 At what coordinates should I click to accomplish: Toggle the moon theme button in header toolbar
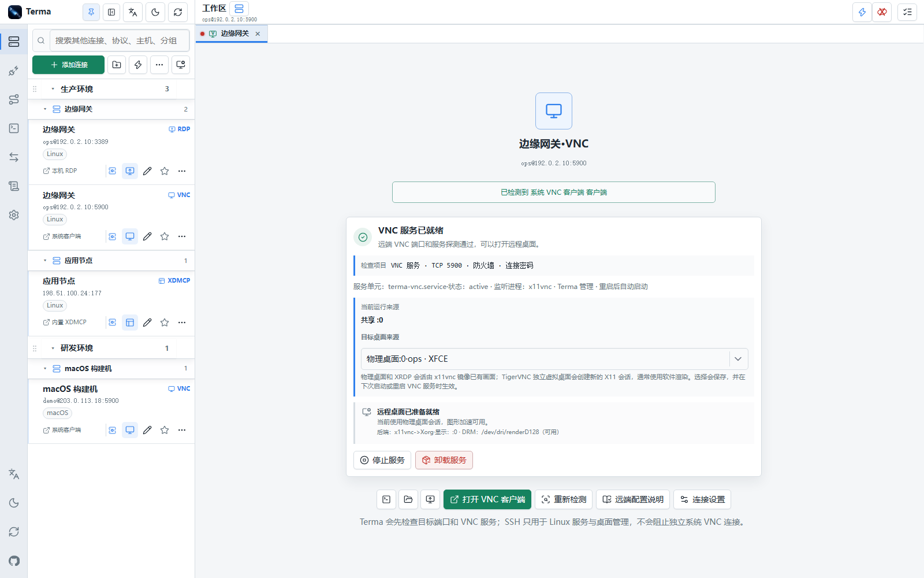[x=155, y=12]
